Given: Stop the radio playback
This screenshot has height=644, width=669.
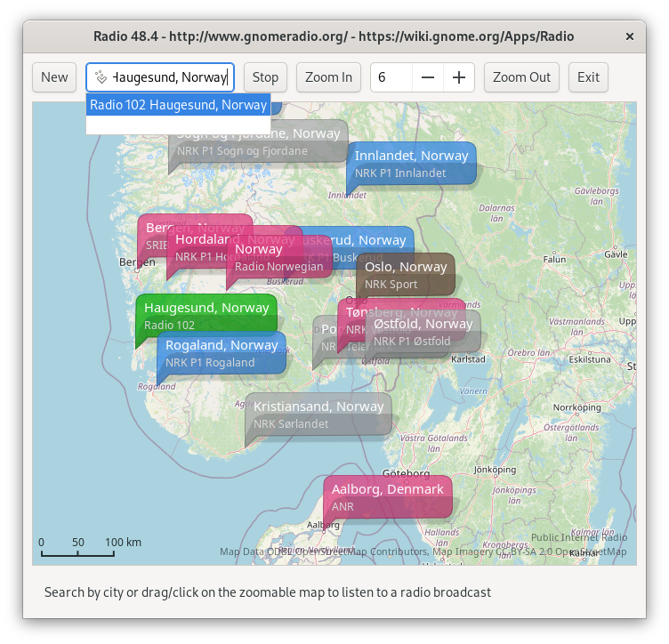Looking at the screenshot, I should pyautogui.click(x=265, y=77).
